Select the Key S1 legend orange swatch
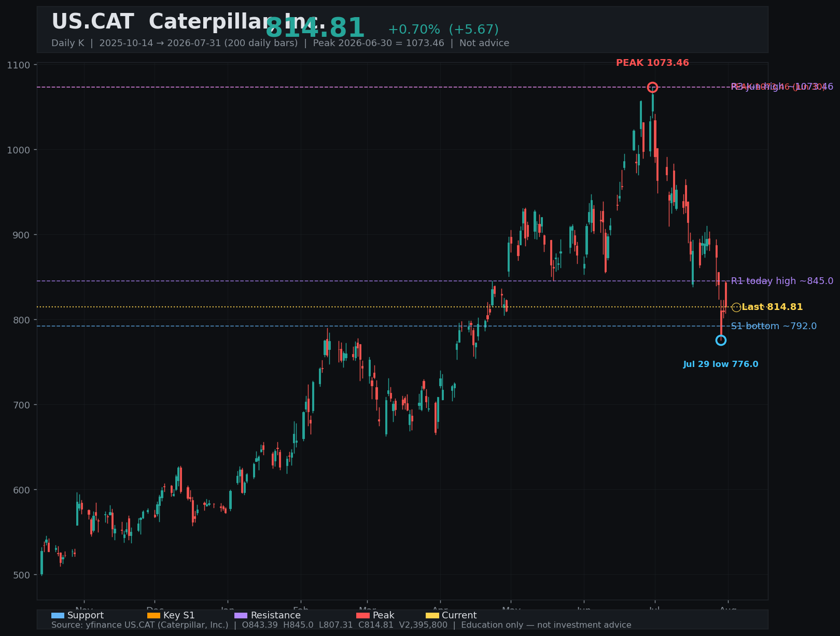 [x=154, y=615]
